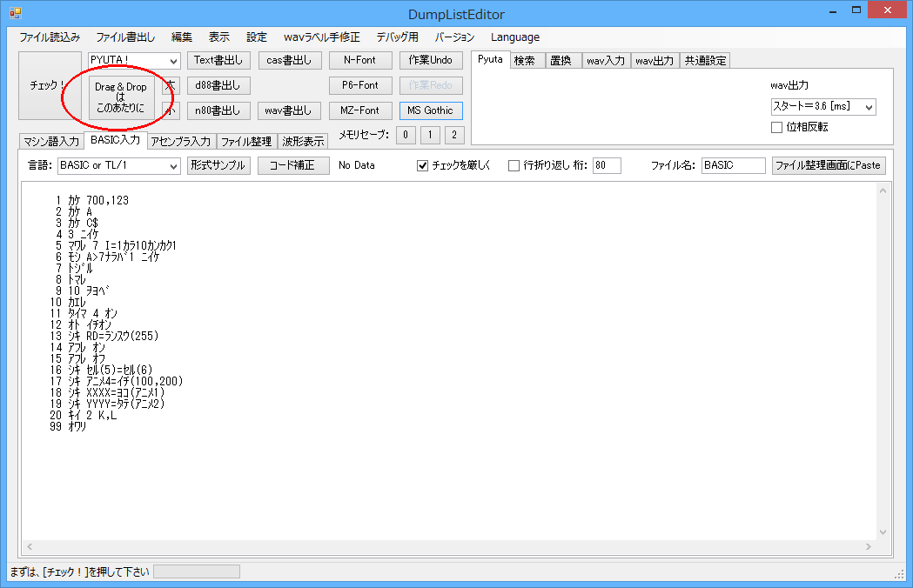Click the DumpListEditor app icon in title bar
The image size is (913, 588).
(15, 13)
